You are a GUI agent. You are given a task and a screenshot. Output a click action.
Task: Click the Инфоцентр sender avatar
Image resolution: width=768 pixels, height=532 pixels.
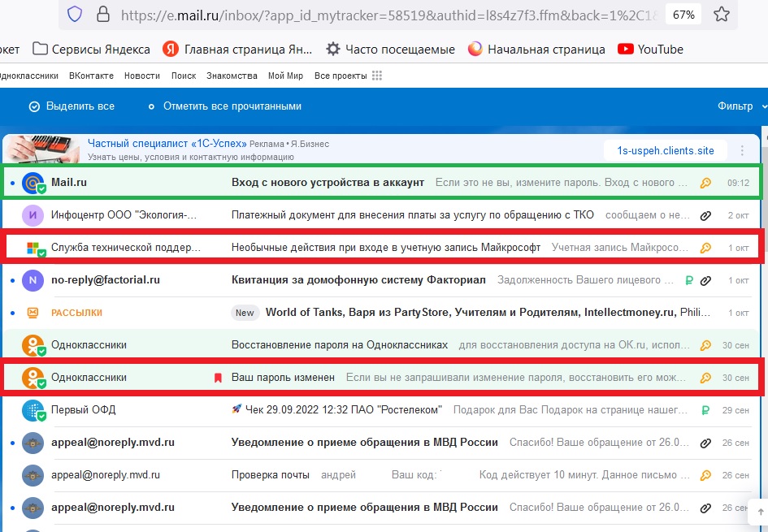click(x=33, y=215)
